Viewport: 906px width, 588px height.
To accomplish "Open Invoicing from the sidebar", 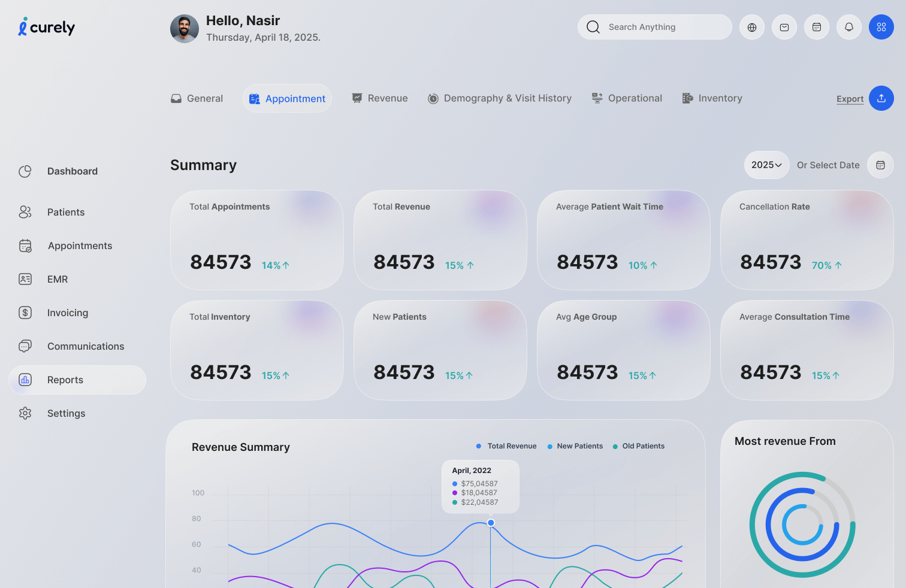I will pos(67,313).
